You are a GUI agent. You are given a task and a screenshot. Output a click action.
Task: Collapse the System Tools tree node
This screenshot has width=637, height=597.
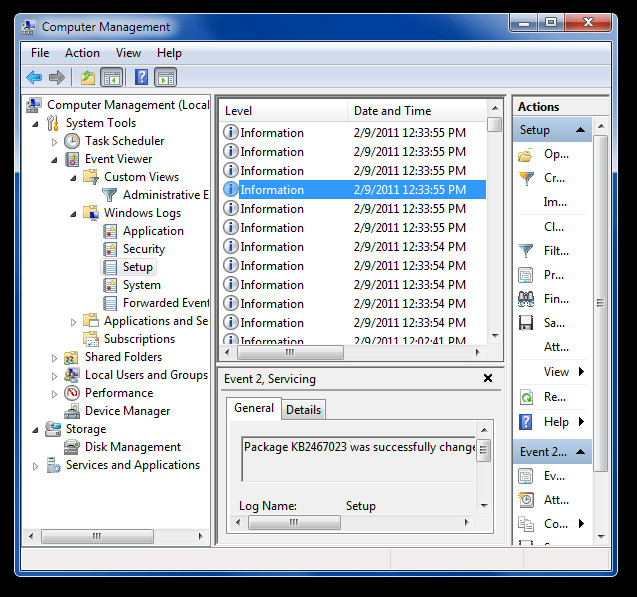pyautogui.click(x=35, y=124)
